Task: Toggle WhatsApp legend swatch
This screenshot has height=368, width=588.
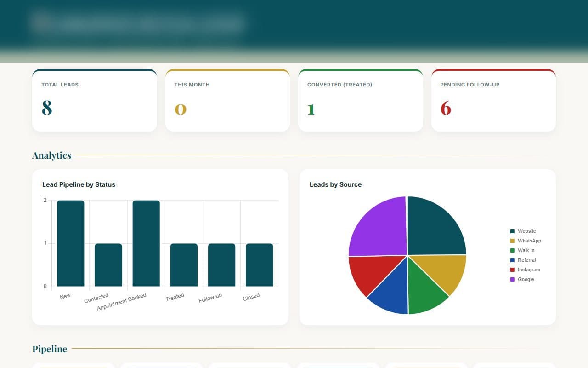Action: 513,241
